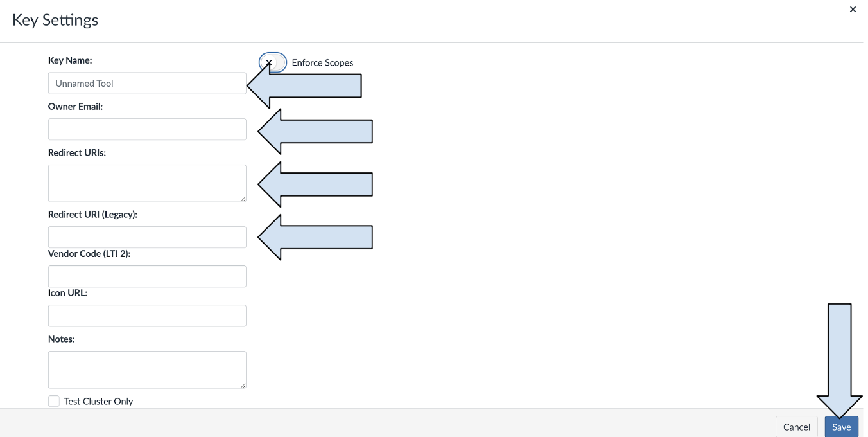Viewport: 868px width, 437px height.
Task: Focus the Owner Email text box
Action: pos(147,129)
